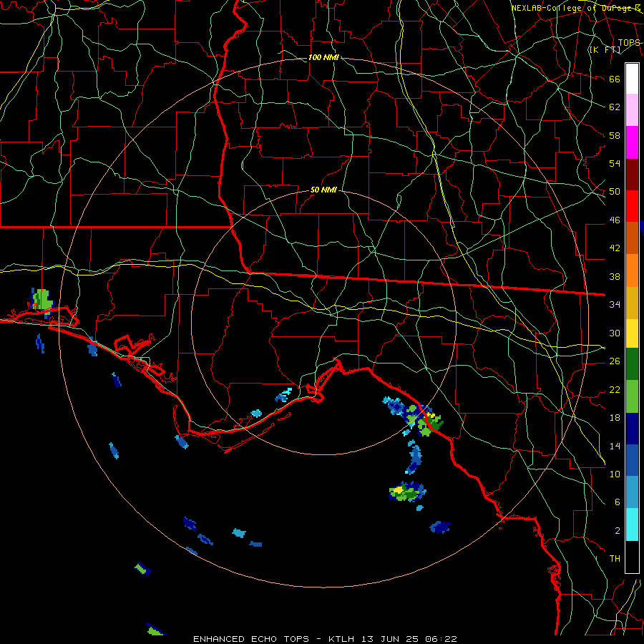Choose the navy blue legend band
The width and height of the screenshot is (644, 644).
632,429
